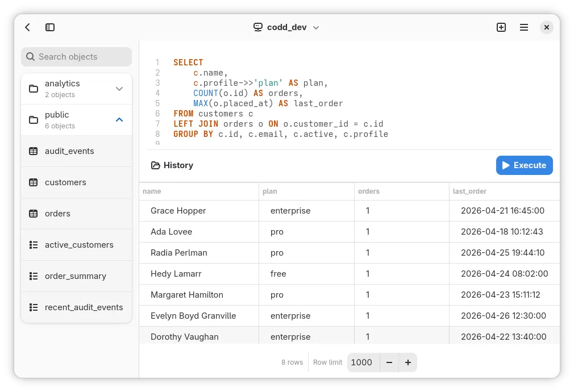Increase row limit with the plus button
The height and width of the screenshot is (392, 574).
click(408, 362)
